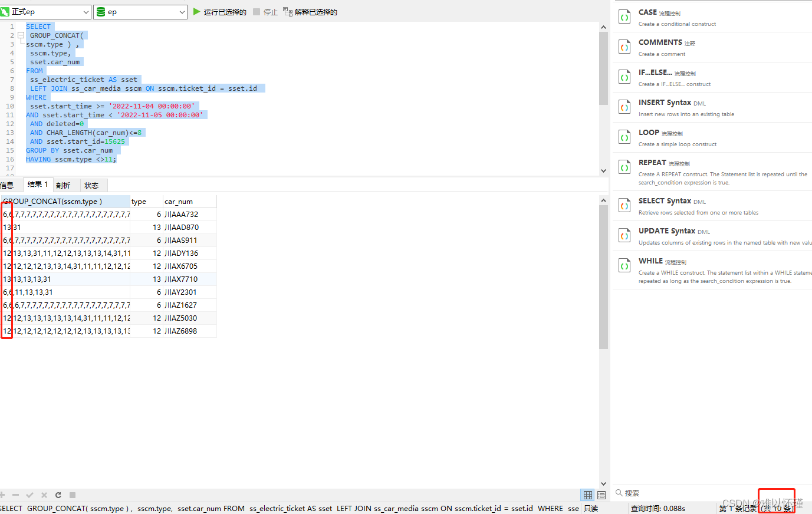
Task: Click editor line HAVING sscm.type <>11
Action: tap(71, 159)
